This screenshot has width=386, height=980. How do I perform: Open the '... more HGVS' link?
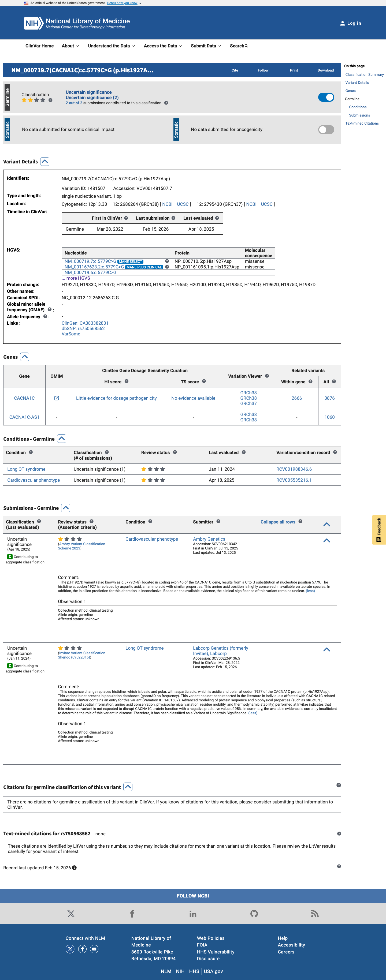(76, 278)
